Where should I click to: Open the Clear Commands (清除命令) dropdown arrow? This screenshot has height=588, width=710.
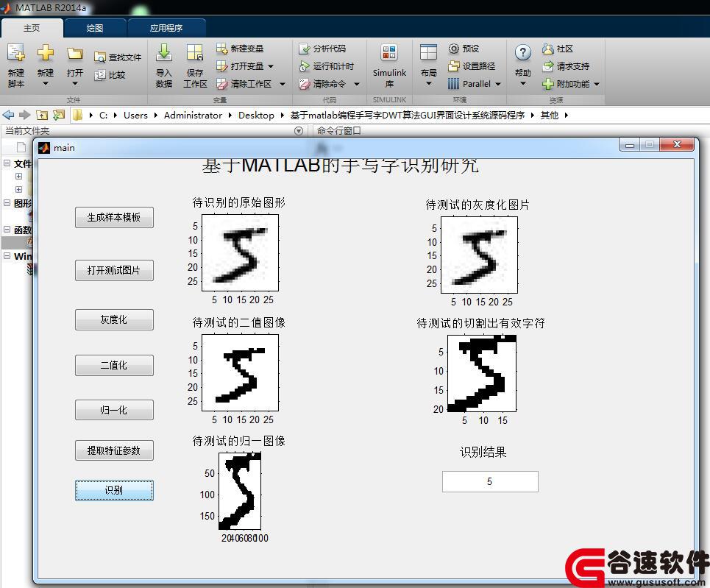pyautogui.click(x=357, y=84)
